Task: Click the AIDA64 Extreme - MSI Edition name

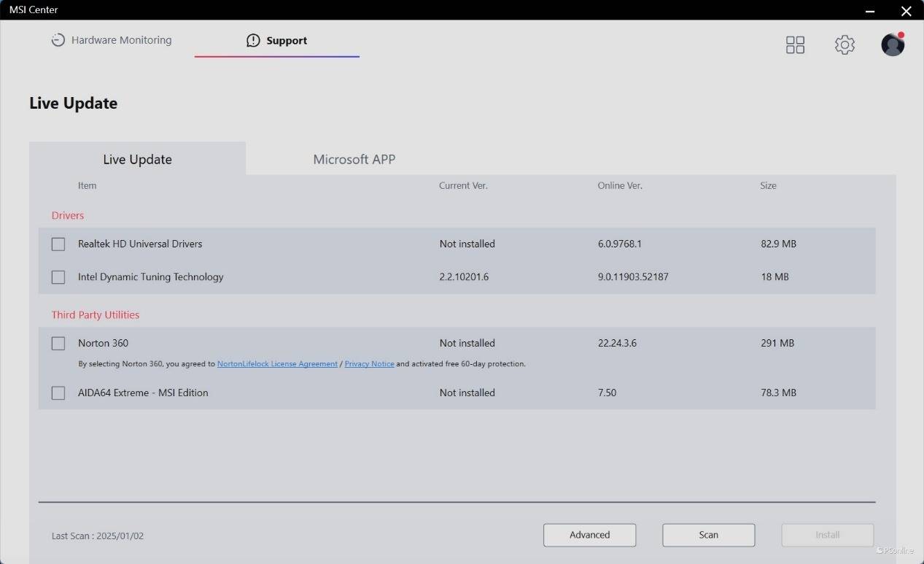Action: [x=143, y=393]
